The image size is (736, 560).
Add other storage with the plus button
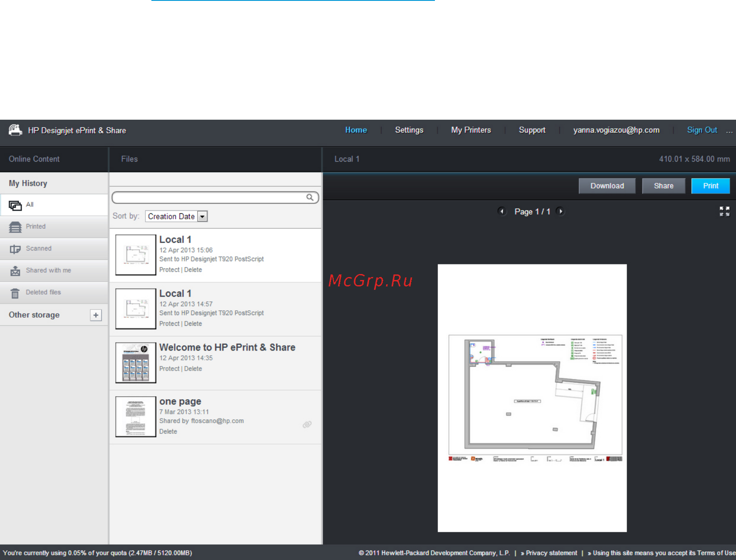[x=96, y=315]
